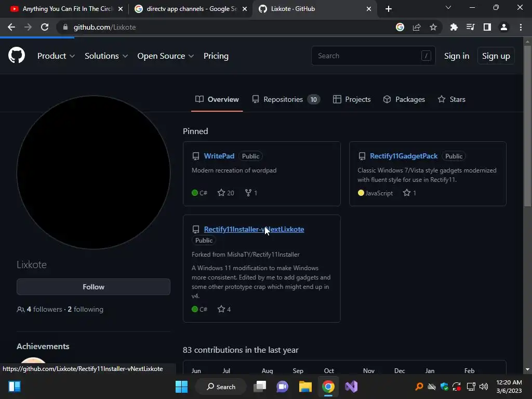This screenshot has width=532, height=399.
Task: Expand the Product menu
Action: (x=56, y=56)
